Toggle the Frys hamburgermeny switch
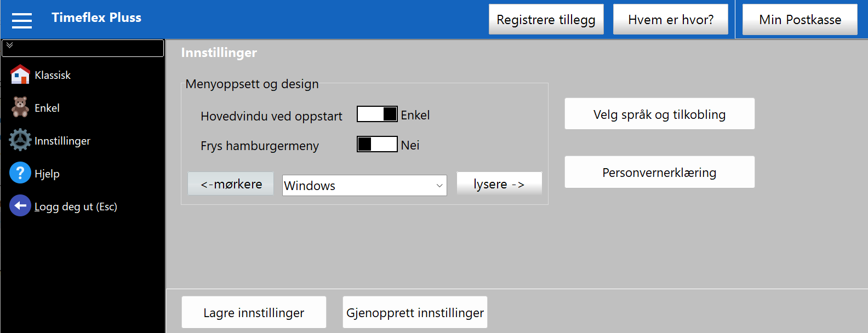The image size is (868, 333). (x=377, y=145)
